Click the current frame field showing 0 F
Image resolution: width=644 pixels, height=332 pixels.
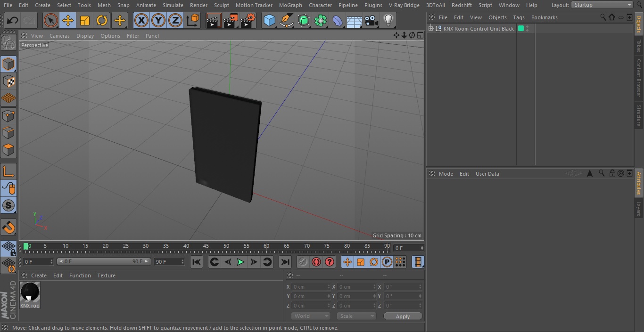point(409,248)
